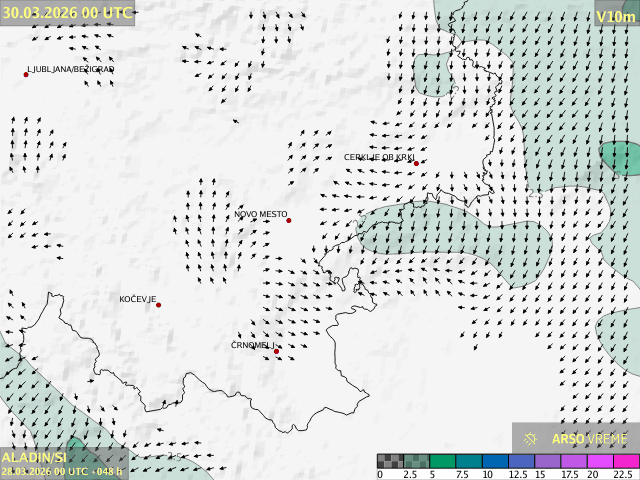Viewport: 640px width, 480px height.
Task: Select the violet 17.5–20 legend swatch
Action: coord(574,461)
